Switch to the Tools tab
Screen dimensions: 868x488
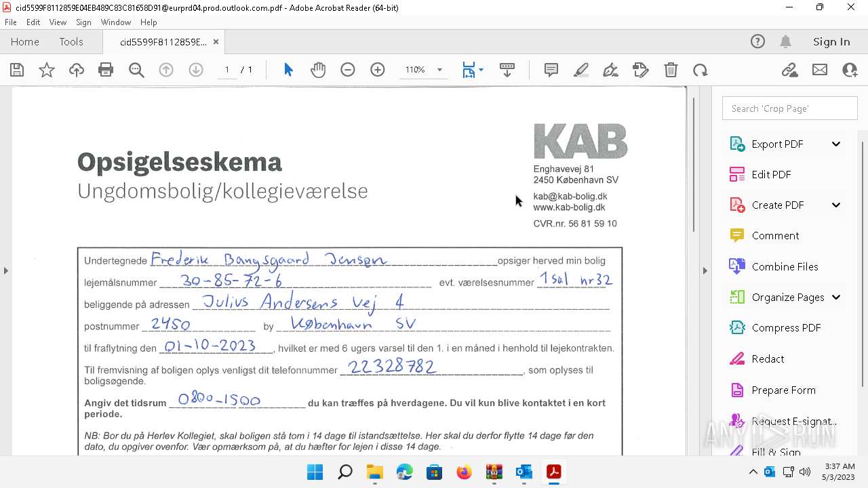[71, 41]
